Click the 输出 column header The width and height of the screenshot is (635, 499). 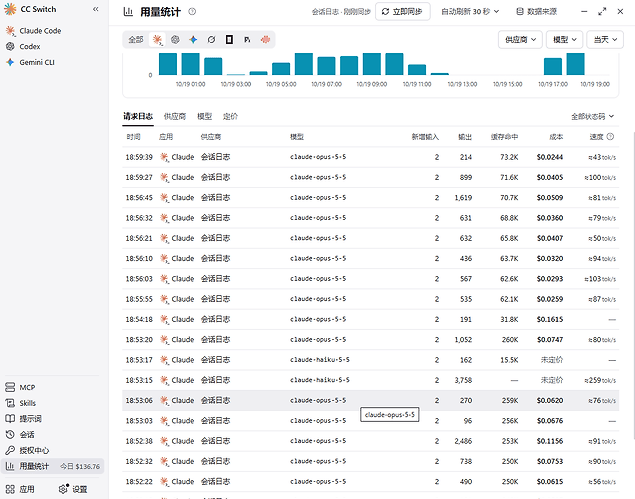(465, 137)
